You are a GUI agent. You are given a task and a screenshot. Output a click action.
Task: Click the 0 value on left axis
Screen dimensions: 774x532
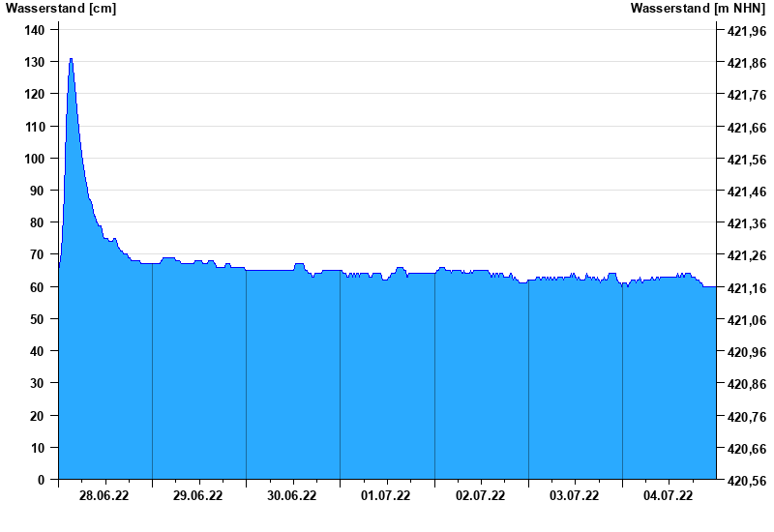click(x=41, y=480)
